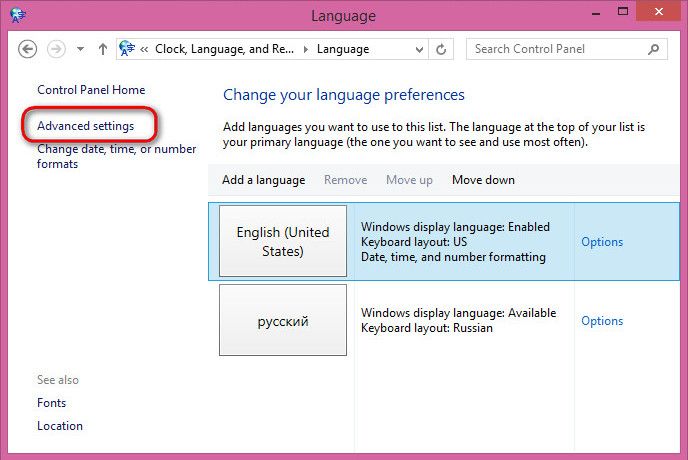The height and width of the screenshot is (460, 688).
Task: Select the русский language tile
Action: click(283, 320)
